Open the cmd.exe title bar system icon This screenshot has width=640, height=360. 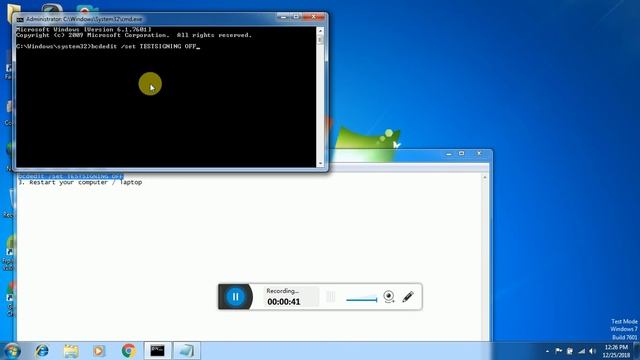click(20, 19)
